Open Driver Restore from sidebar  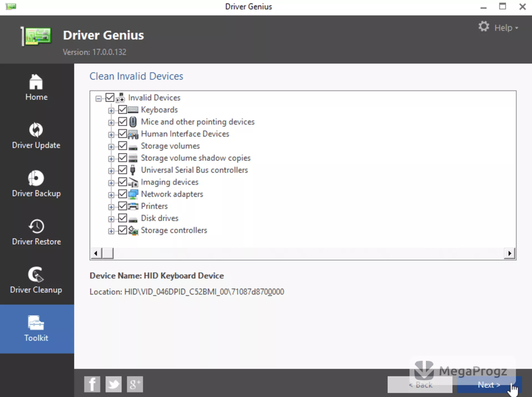tap(36, 232)
